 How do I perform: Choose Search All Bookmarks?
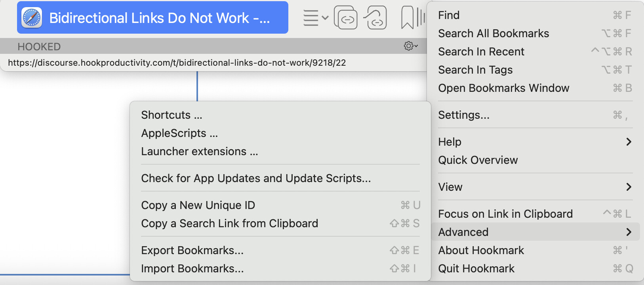tap(493, 33)
